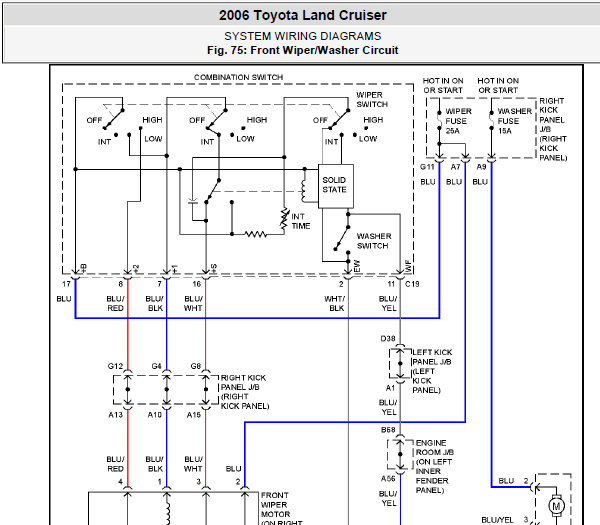This screenshot has width=600, height=525.
Task: Click the 'WASHER FUSE 15A' label
Action: [514, 121]
